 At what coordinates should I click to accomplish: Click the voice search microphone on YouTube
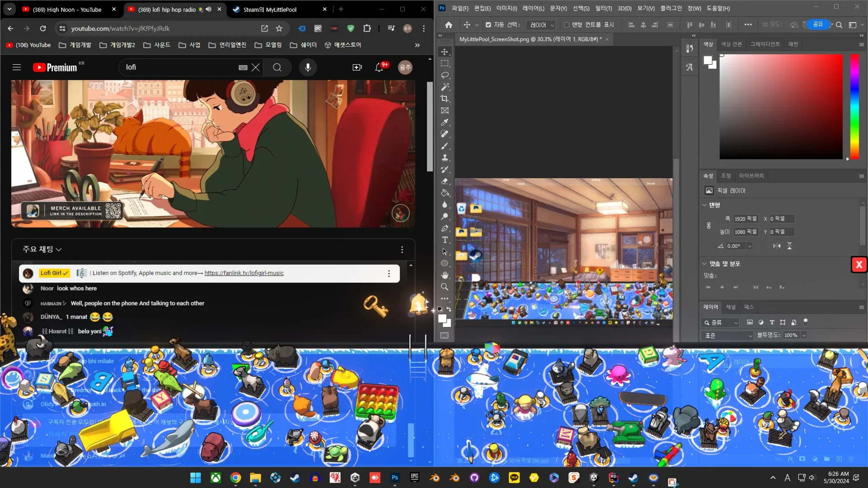(x=307, y=67)
